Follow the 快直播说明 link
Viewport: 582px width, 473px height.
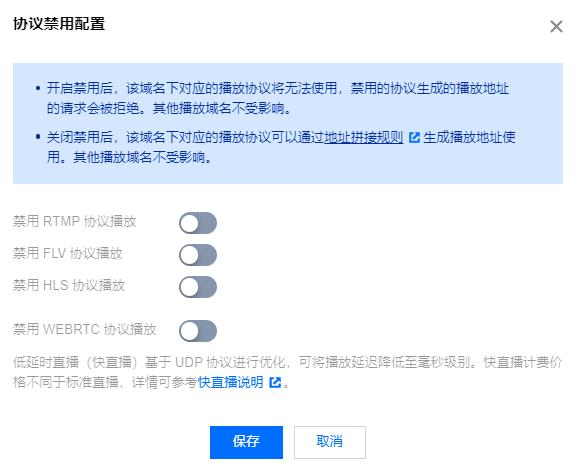tap(230, 382)
